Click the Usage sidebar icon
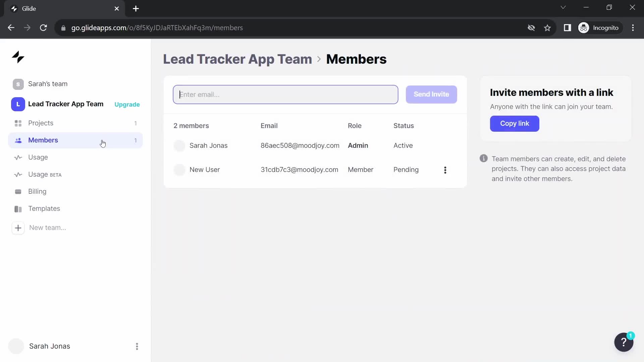The image size is (644, 362). pyautogui.click(x=18, y=157)
